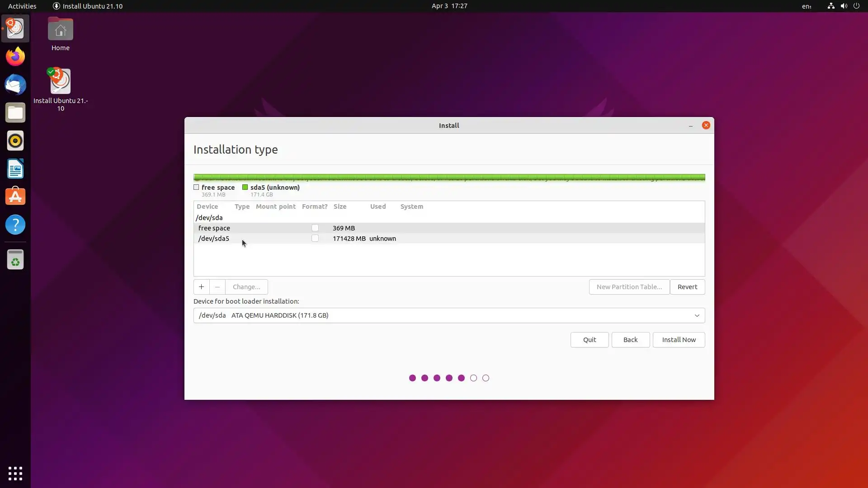Open the system power menu in top bar
Viewport: 868px width, 488px height.
coord(856,6)
